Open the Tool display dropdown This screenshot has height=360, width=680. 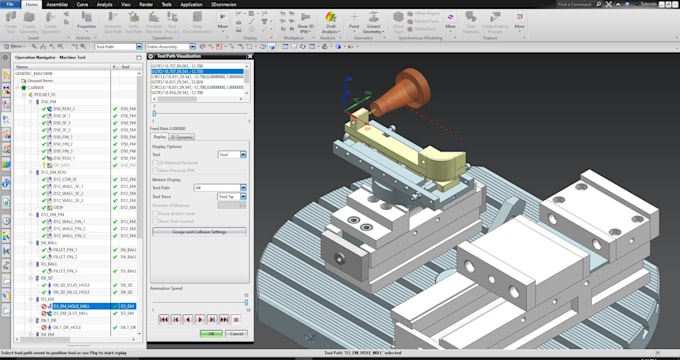[x=243, y=154]
